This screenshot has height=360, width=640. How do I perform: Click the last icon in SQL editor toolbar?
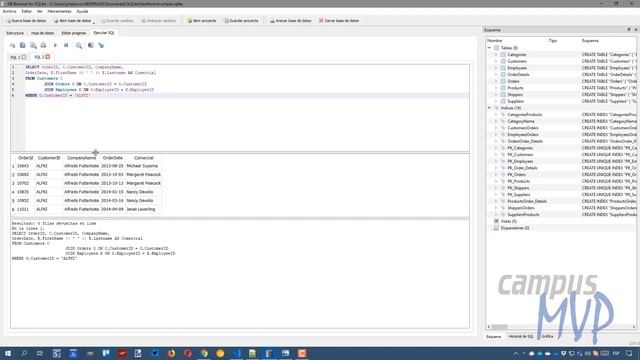[x=101, y=45]
